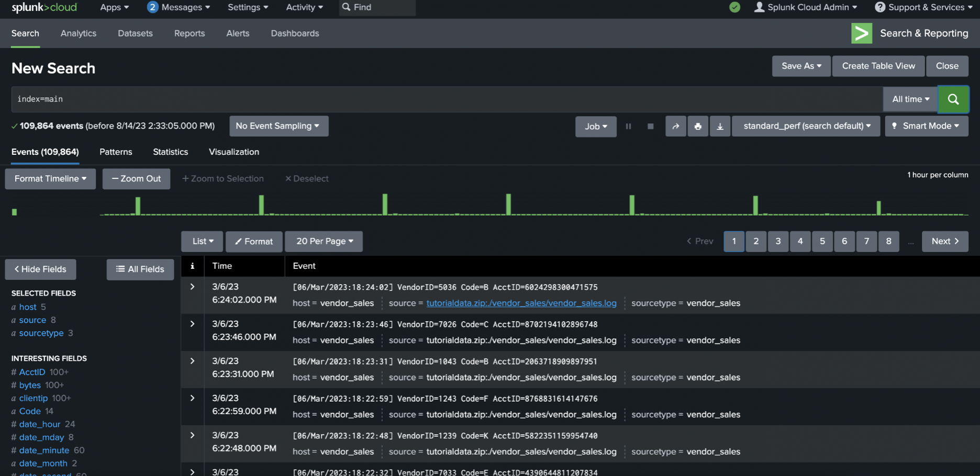
Task: Click Hide Fields button
Action: 41,269
